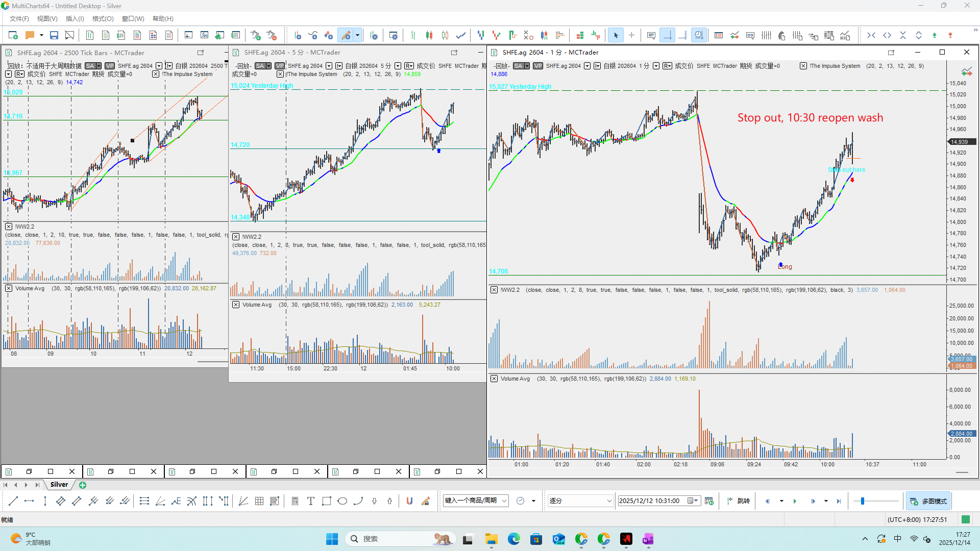Toggle VP button in the tick bars chart status line

[x=110, y=66]
